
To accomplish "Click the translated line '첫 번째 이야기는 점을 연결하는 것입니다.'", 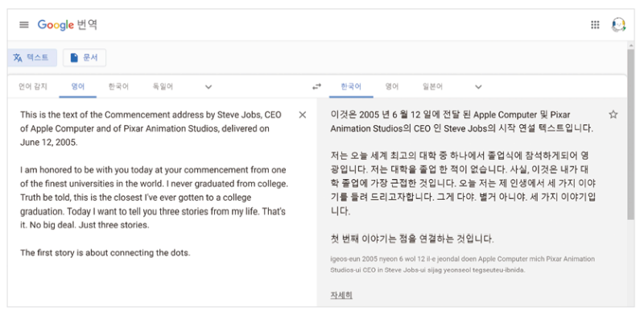I will tap(412, 239).
